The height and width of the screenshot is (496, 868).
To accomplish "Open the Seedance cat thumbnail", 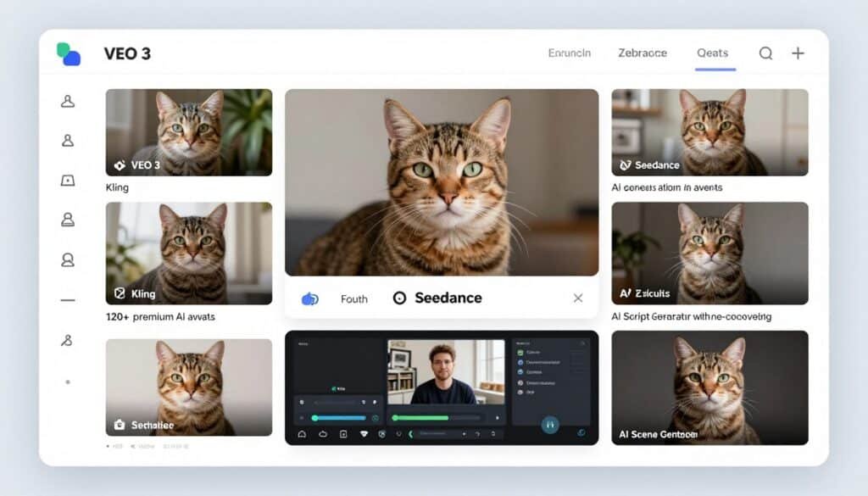I will click(709, 132).
